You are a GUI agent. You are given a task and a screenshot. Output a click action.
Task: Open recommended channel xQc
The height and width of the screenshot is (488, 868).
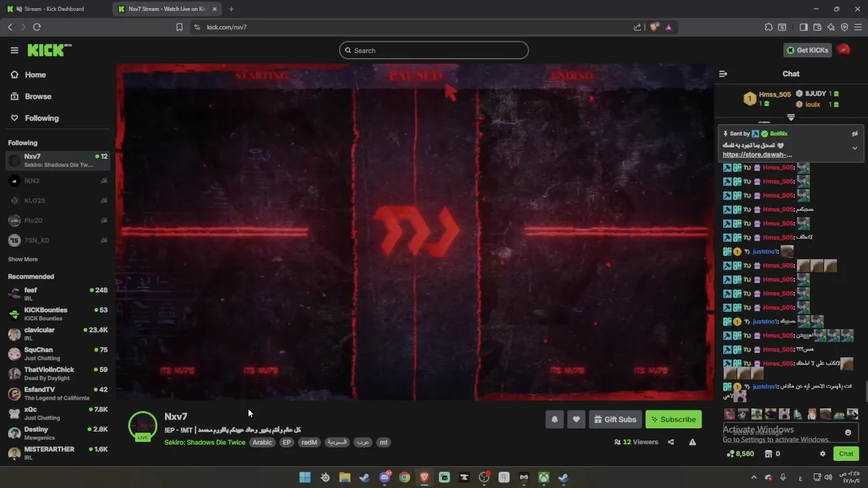[58, 413]
